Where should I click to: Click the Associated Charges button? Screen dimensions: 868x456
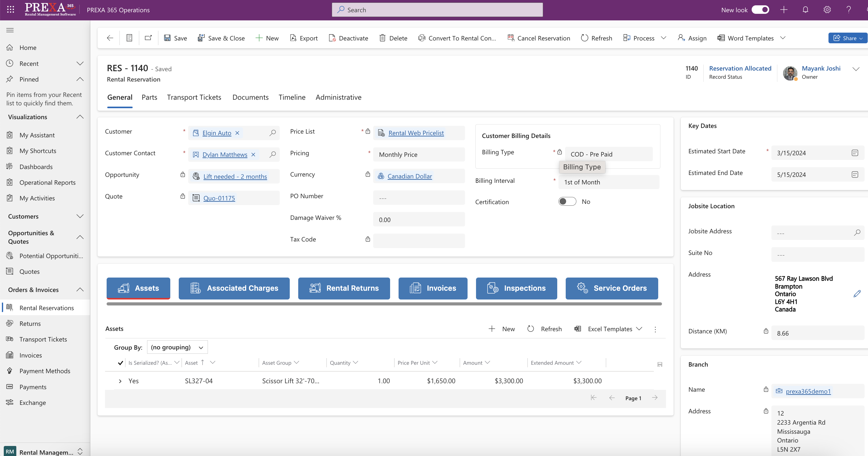click(x=234, y=288)
